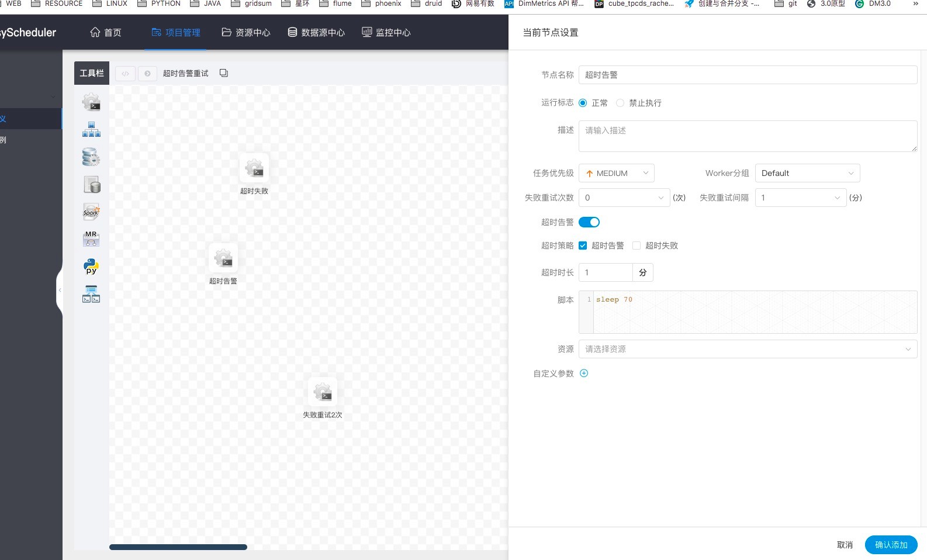Click the script editor with sleep 70

click(x=748, y=312)
